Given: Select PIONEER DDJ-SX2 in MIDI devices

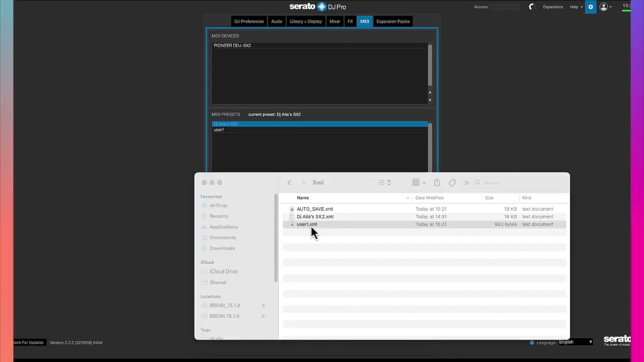Looking at the screenshot, I should click(320, 45).
